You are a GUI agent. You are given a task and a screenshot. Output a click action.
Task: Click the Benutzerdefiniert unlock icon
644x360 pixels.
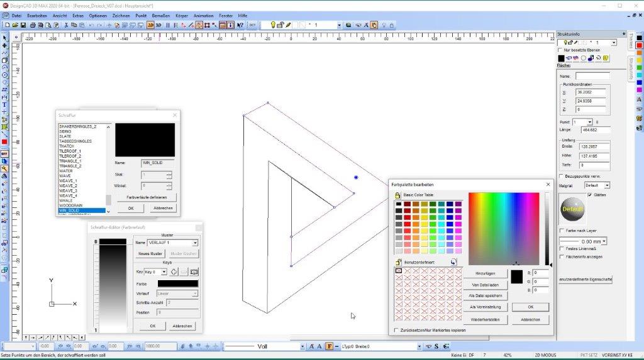(398, 262)
